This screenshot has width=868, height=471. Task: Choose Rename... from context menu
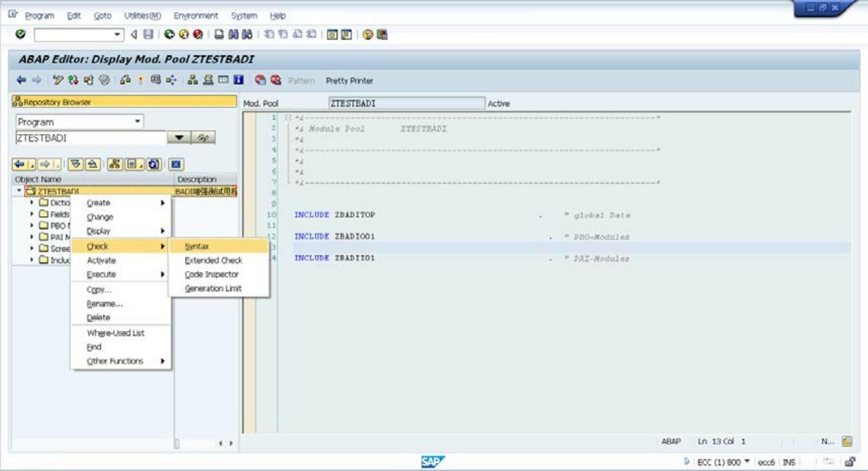pyautogui.click(x=121, y=303)
